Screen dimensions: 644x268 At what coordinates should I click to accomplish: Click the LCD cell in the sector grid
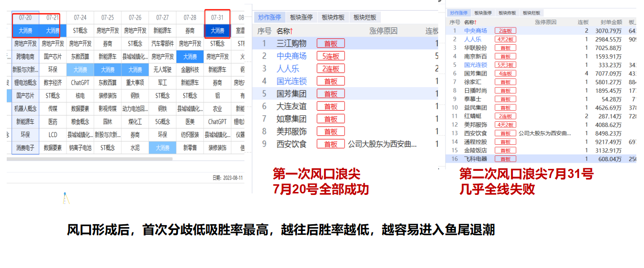(x=53, y=135)
